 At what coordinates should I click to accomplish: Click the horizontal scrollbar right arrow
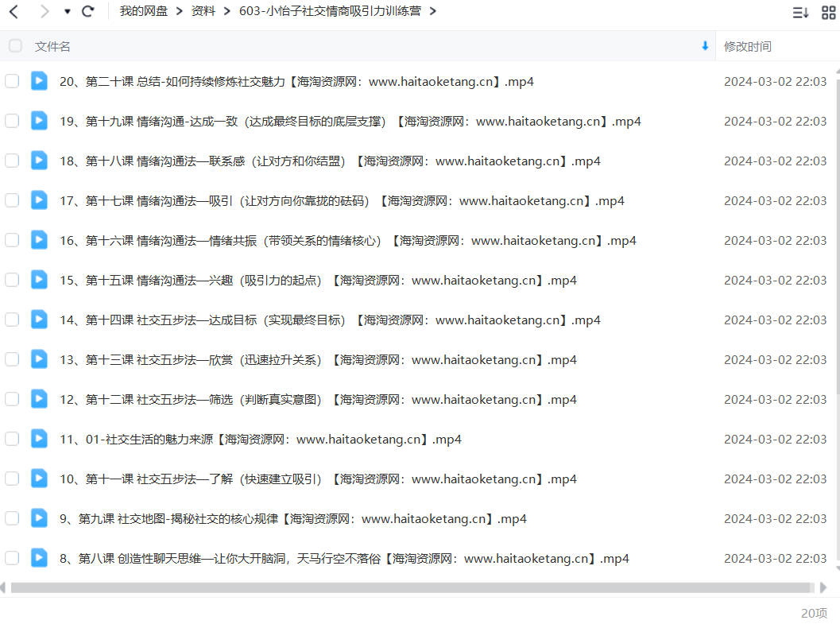(x=823, y=587)
